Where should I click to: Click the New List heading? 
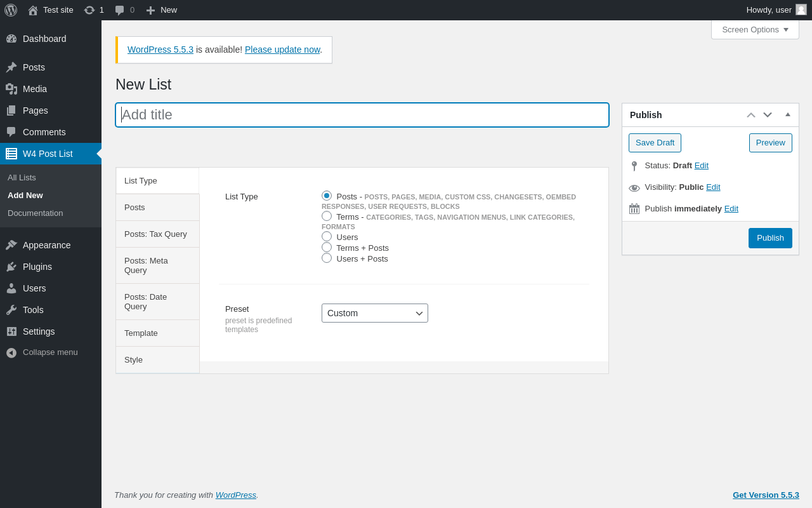143,84
